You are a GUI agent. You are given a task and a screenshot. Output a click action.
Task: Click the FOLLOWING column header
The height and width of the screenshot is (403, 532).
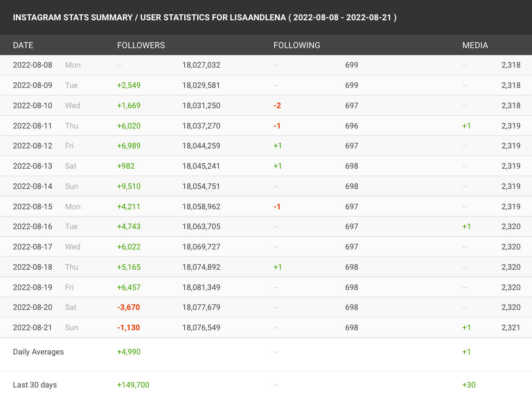(297, 45)
